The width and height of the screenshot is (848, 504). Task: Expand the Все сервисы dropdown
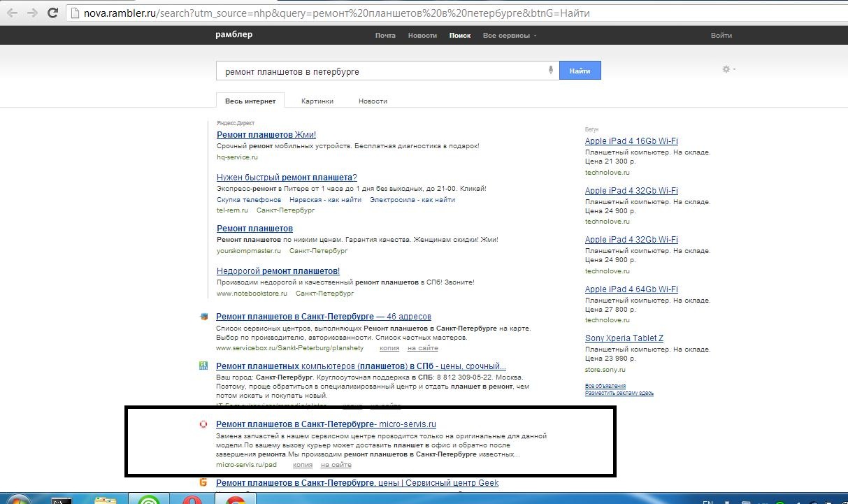[510, 36]
